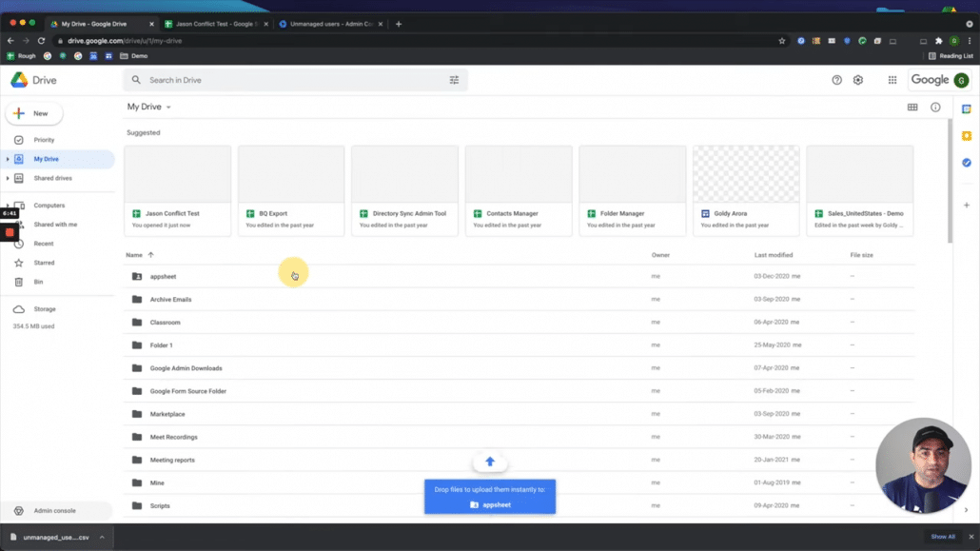This screenshot has height=551, width=980.
Task: Open Contacts Manager suggested card
Action: pos(519,190)
